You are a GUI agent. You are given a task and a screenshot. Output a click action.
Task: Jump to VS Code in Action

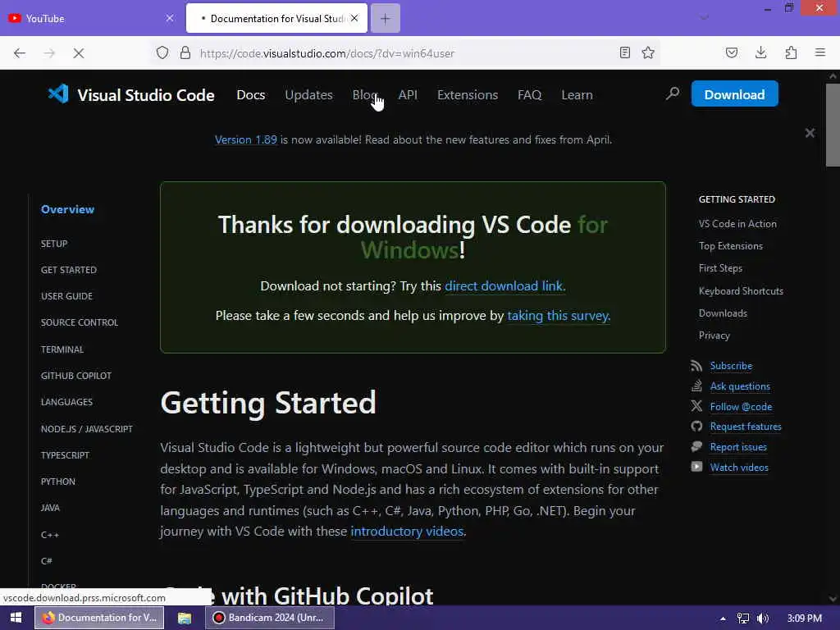point(737,224)
